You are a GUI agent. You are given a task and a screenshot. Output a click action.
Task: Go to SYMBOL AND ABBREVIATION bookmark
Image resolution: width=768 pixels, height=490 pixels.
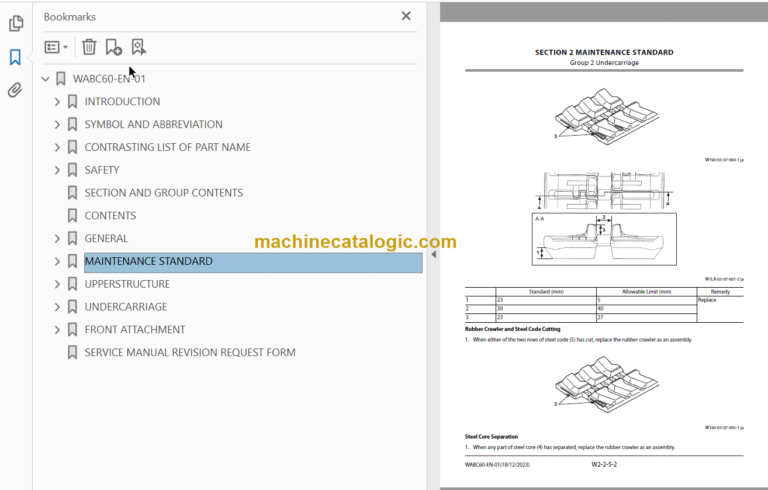153,124
